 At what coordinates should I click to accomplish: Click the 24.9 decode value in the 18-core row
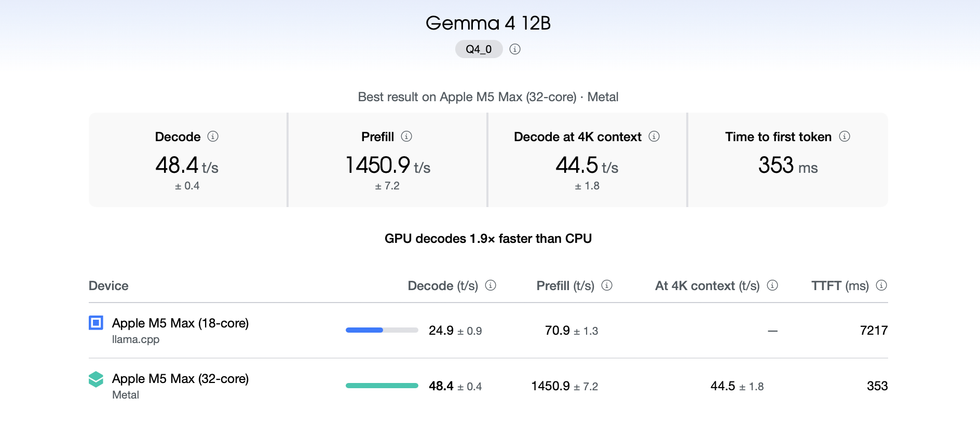click(441, 331)
